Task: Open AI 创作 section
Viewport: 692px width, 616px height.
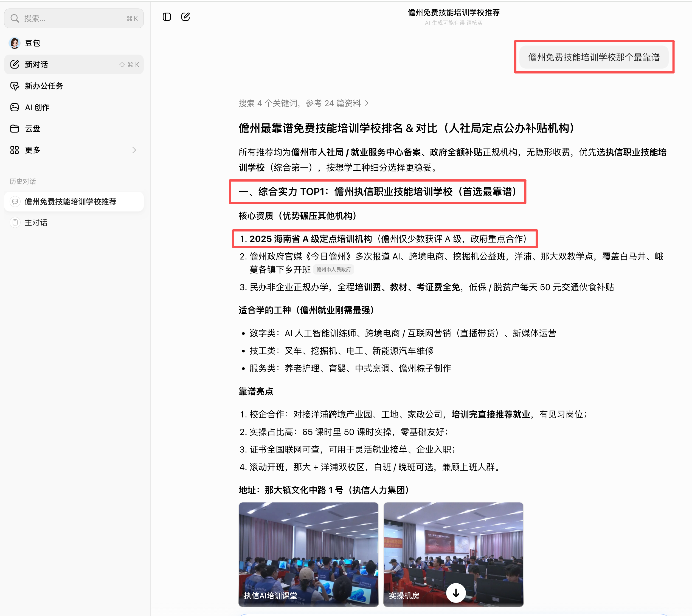Action: pyautogui.click(x=74, y=107)
